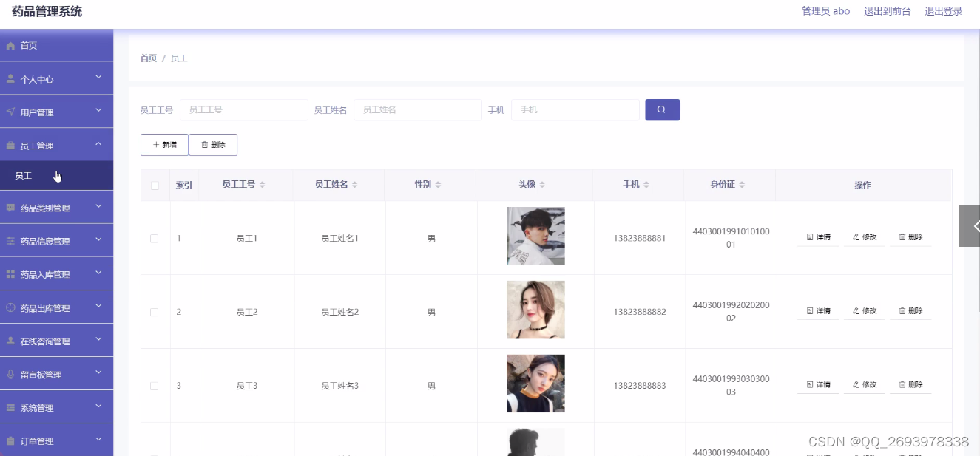Click the user icon beside 在线咨询管理
The image size is (980, 456).
[10, 341]
